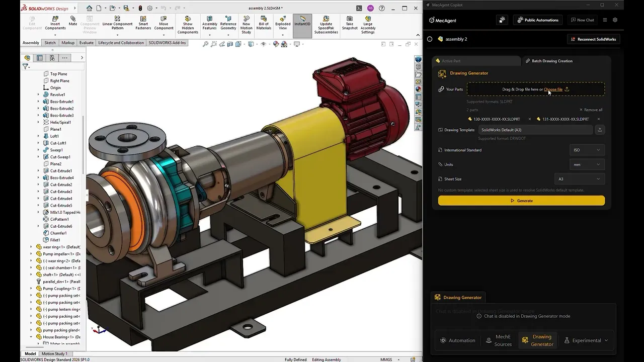
Task: Select the Mate tool
Action: click(73, 21)
